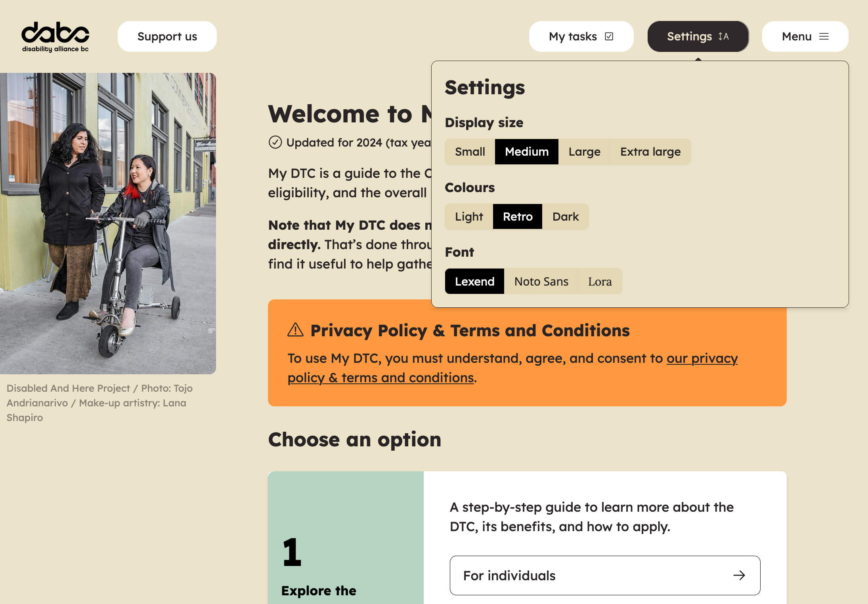Image resolution: width=868 pixels, height=604 pixels.
Task: Switch colours to Light
Action: coord(469,217)
